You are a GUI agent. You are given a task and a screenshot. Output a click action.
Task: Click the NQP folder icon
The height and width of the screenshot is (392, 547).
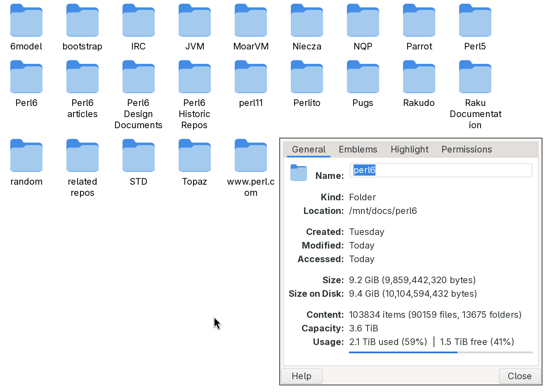(363, 20)
